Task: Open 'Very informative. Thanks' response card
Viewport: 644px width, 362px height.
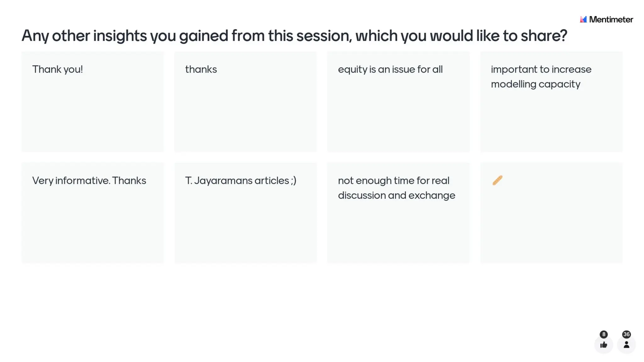Action: tap(92, 213)
